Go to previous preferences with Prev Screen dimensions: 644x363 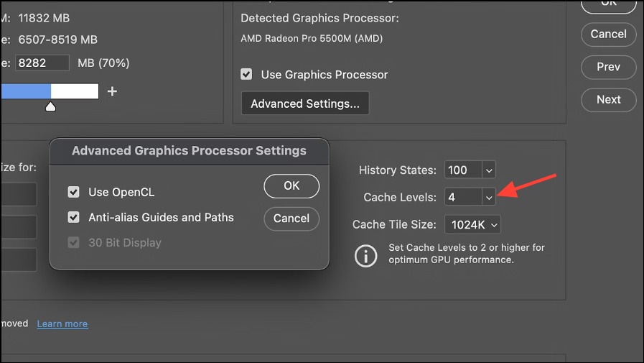coord(608,67)
